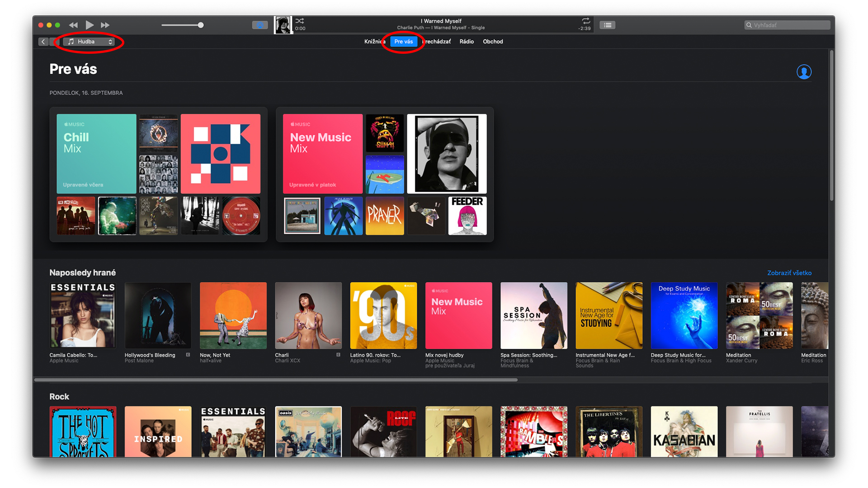Screen dimensions: 868x488
Task: Open The Fratellis album cover
Action: click(x=759, y=432)
